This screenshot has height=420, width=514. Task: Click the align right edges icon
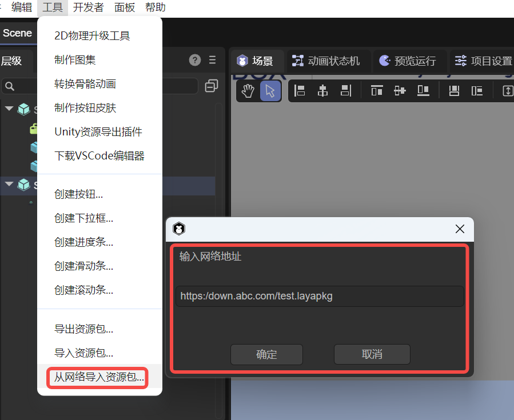[x=346, y=91]
